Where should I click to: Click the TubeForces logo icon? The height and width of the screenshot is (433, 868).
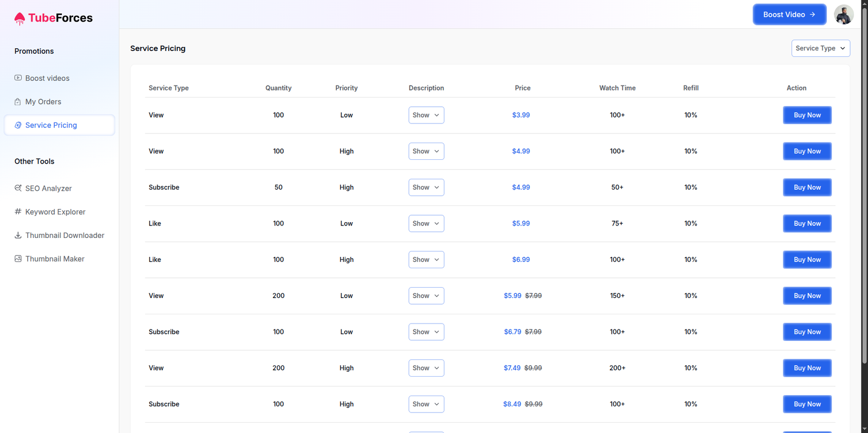(20, 18)
